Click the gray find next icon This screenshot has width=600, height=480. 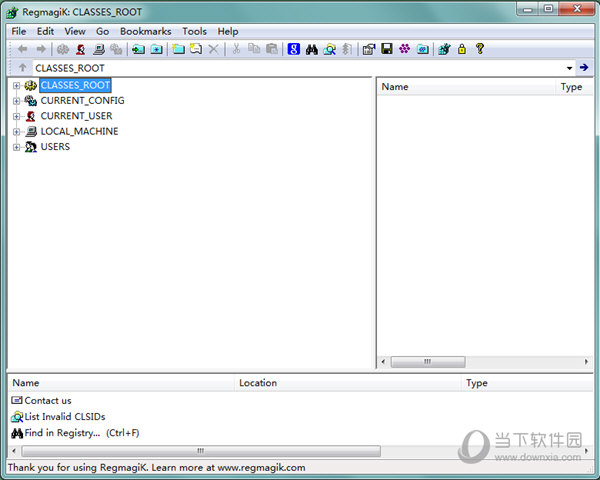[347, 49]
